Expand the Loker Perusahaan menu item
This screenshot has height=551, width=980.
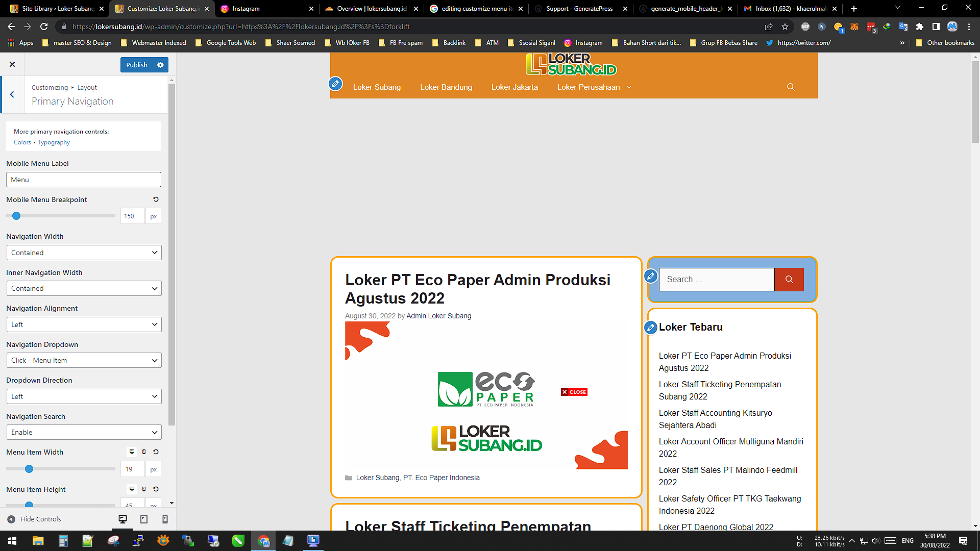click(594, 87)
